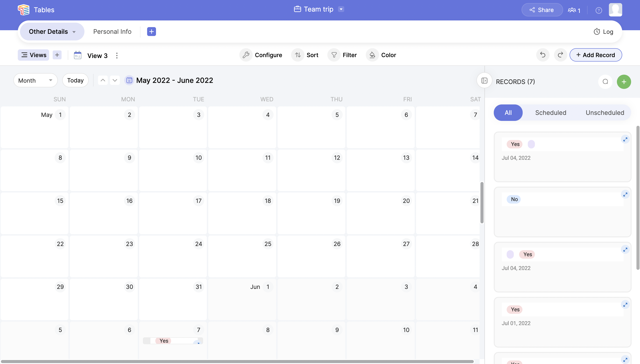Click the undo arrow icon
The height and width of the screenshot is (364, 640).
pos(542,55)
